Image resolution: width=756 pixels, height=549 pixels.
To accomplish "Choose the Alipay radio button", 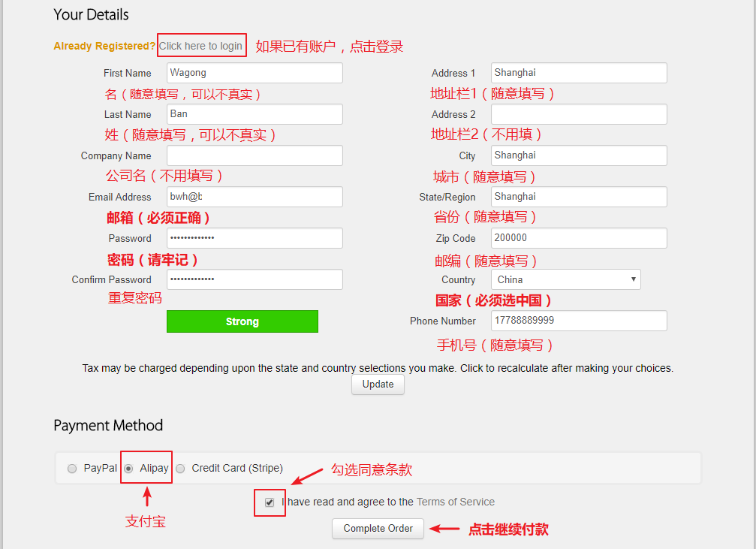I will click(x=128, y=469).
